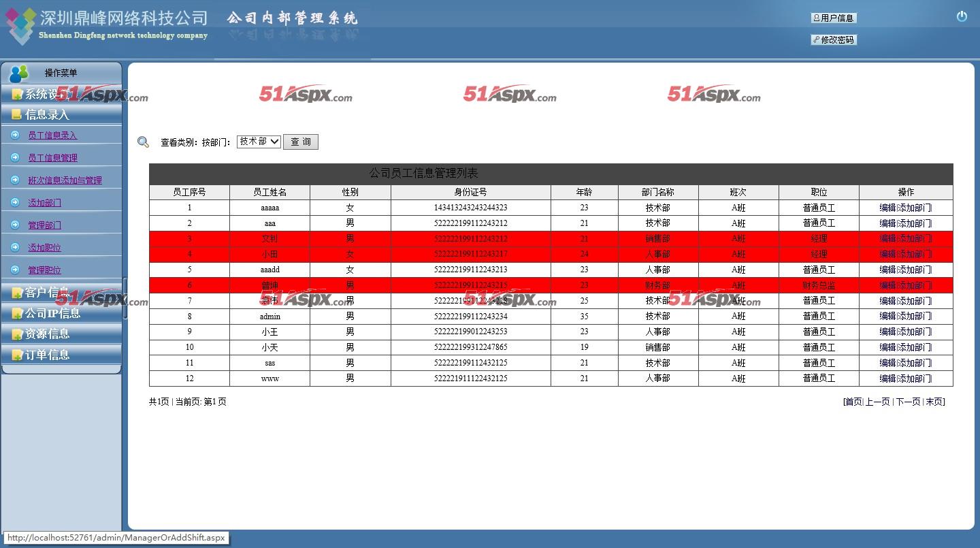The image size is (980, 548).
Task: Click ID number 143413243243244323
Action: pos(471,208)
